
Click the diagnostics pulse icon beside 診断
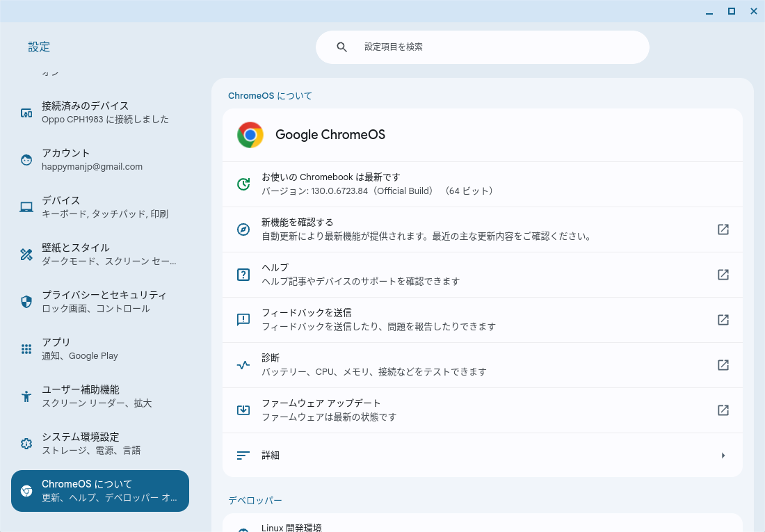243,365
